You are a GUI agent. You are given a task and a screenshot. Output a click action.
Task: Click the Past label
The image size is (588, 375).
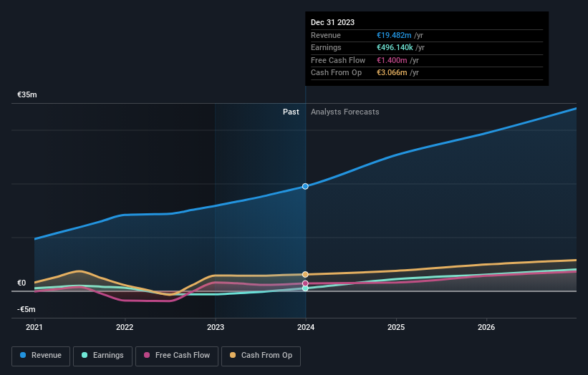pos(291,112)
